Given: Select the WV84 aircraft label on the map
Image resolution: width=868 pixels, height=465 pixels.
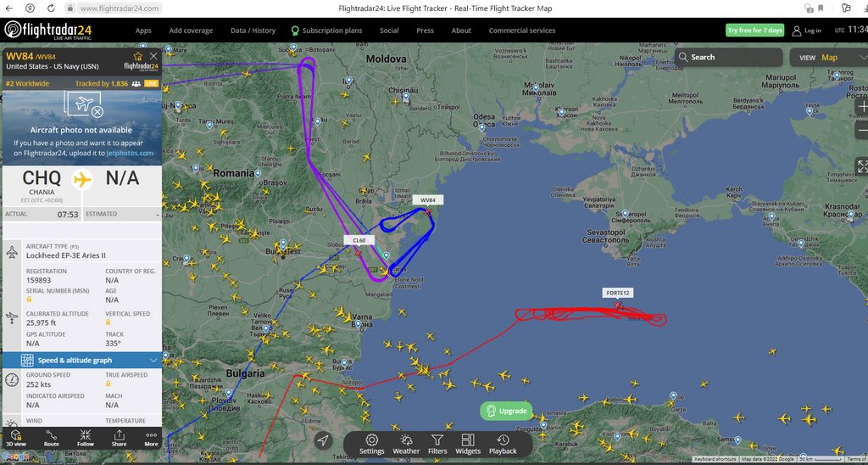Looking at the screenshot, I should coord(428,200).
